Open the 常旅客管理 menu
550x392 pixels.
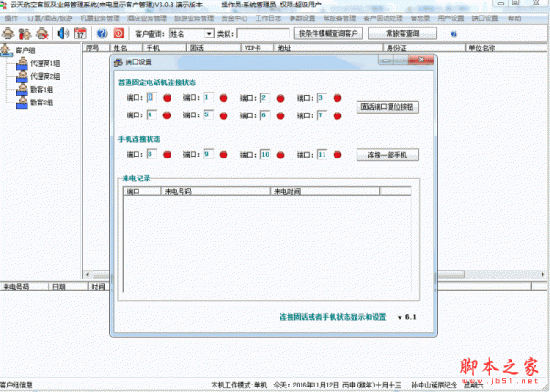[339, 18]
